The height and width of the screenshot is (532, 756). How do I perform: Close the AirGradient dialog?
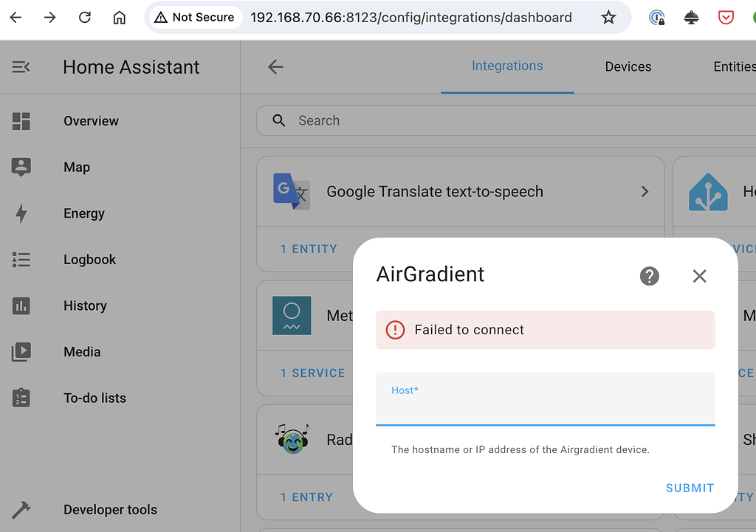(x=699, y=276)
